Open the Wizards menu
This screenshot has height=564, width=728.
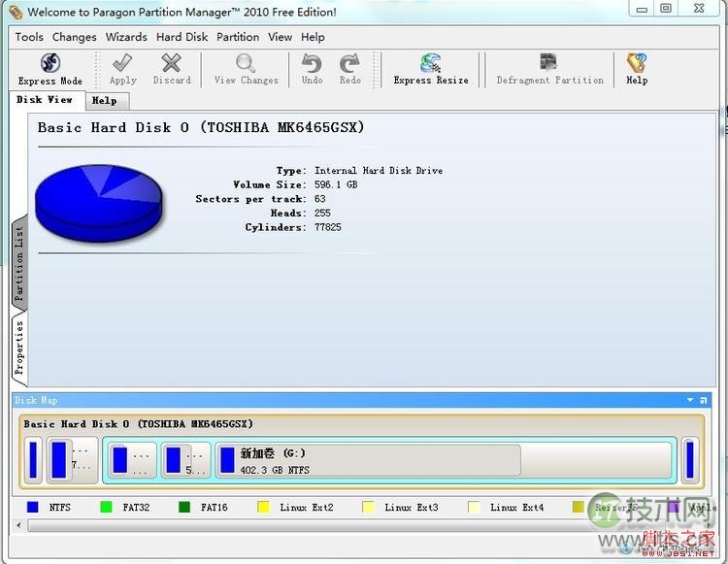(x=126, y=37)
